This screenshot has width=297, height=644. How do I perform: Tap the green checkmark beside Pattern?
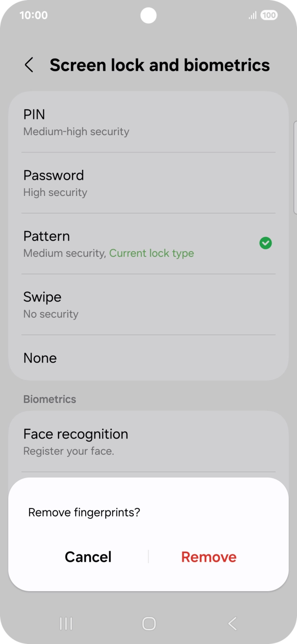click(265, 244)
